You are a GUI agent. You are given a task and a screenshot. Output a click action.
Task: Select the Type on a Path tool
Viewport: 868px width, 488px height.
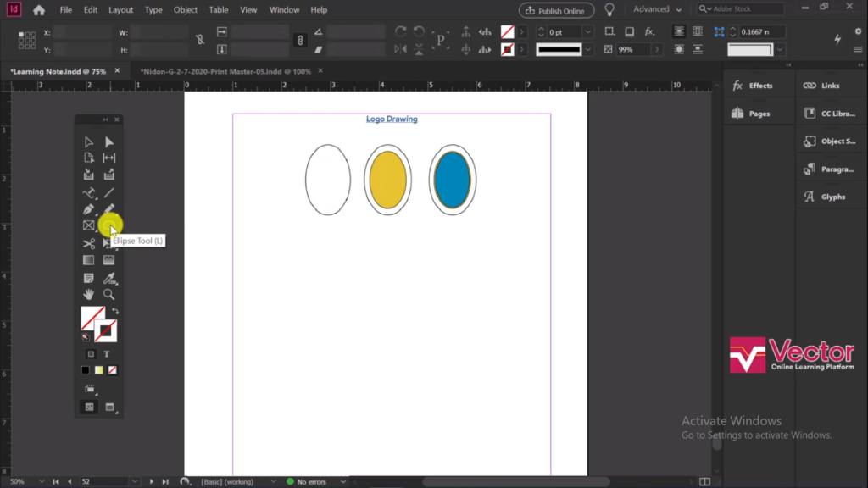[x=88, y=192]
